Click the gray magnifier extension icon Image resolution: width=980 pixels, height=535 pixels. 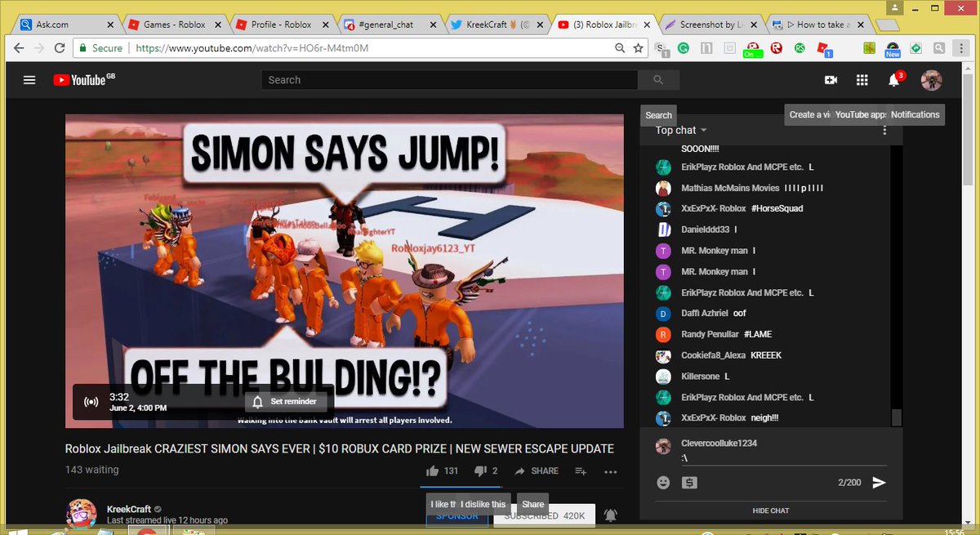tap(939, 48)
